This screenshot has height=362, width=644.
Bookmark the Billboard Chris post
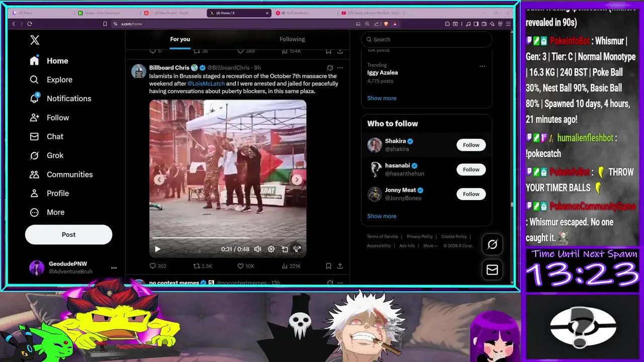point(328,266)
